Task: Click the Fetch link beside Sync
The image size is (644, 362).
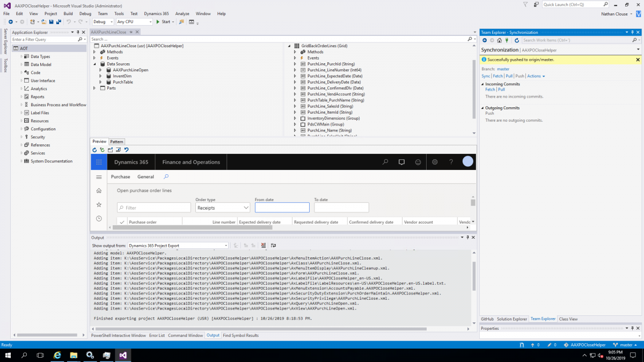Action: tap(498, 76)
